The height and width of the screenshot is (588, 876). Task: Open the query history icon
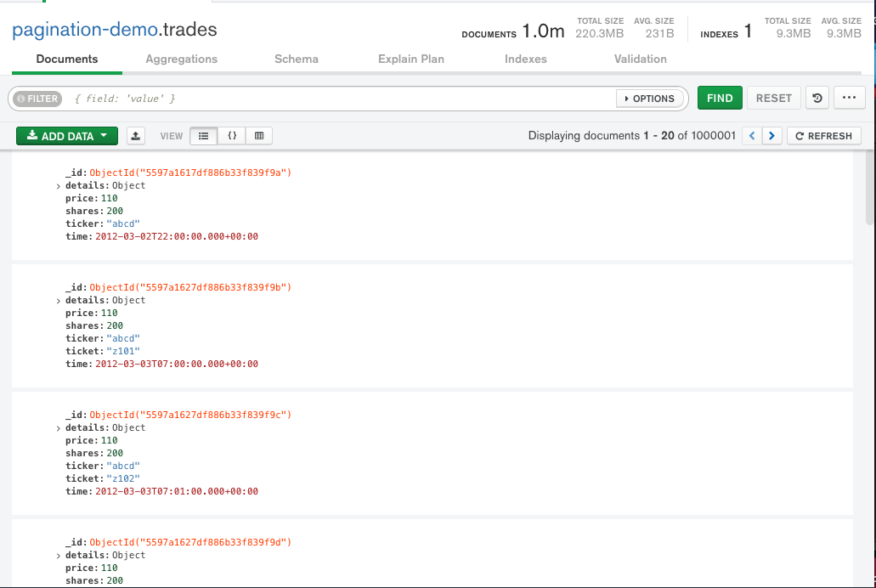click(x=817, y=99)
